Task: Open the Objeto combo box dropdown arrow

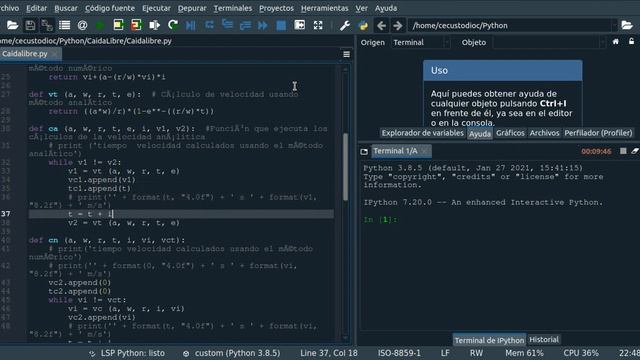Action: coord(602,42)
